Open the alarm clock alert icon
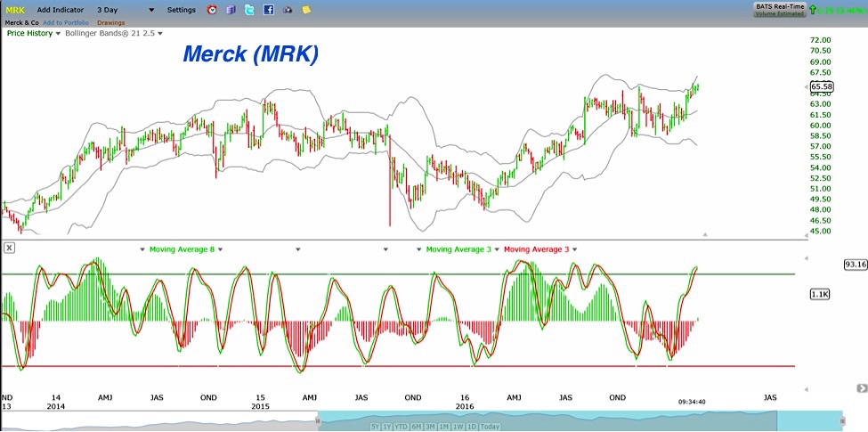 pyautogui.click(x=212, y=10)
